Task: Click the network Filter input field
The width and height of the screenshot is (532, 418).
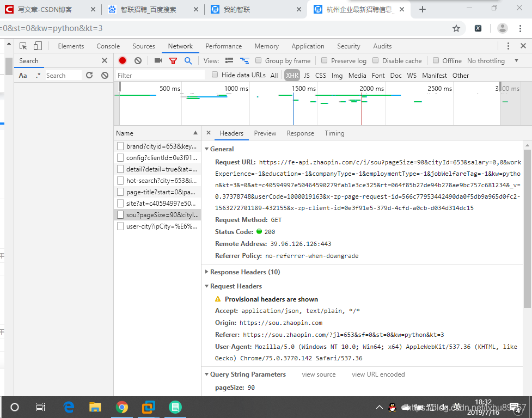Action: 160,75
